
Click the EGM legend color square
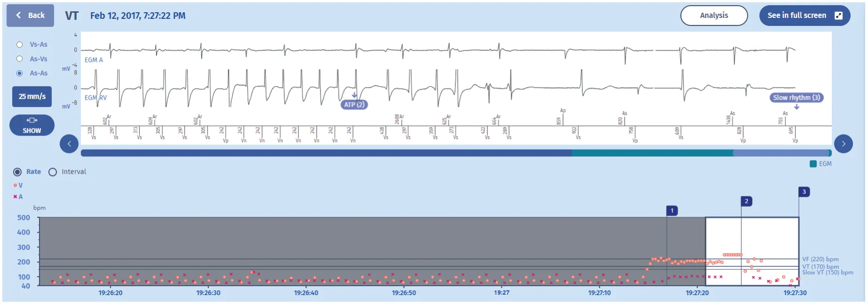click(x=813, y=164)
